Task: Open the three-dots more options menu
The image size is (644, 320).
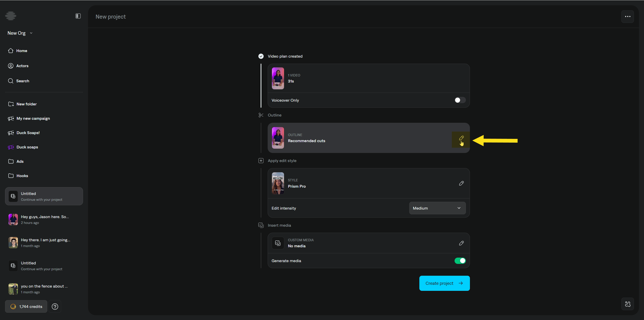Action: [628, 17]
